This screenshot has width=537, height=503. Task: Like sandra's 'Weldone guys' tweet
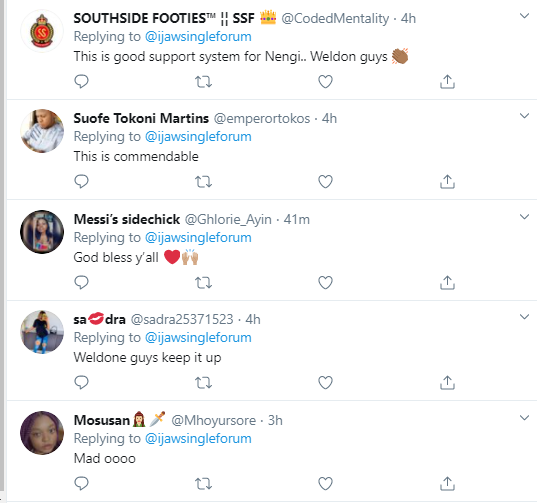click(x=325, y=382)
